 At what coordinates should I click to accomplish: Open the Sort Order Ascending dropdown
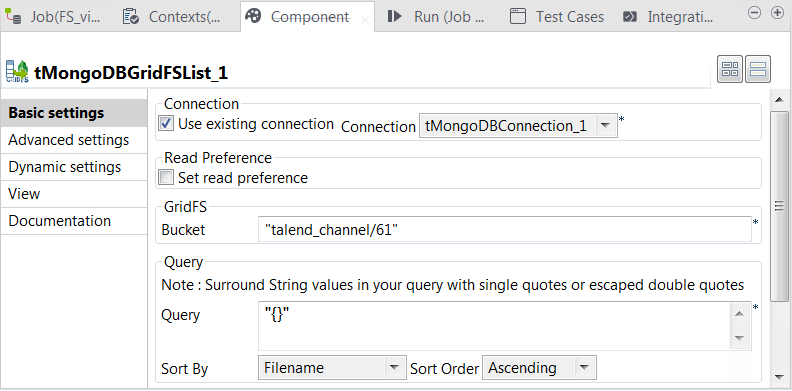[539, 368]
